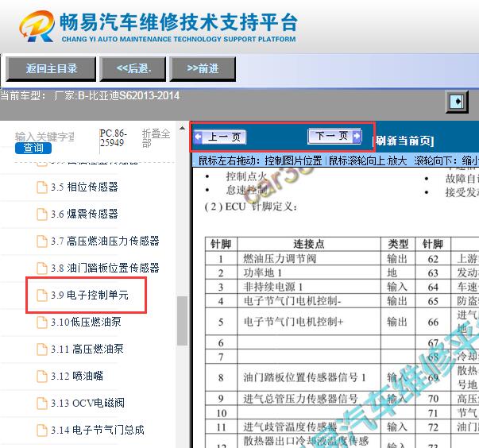Click document icon beside 3.6 爆震传感器
The width and height of the screenshot is (479, 448).
pyautogui.click(x=42, y=214)
